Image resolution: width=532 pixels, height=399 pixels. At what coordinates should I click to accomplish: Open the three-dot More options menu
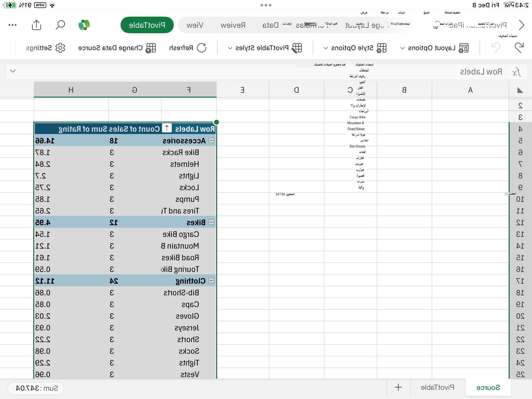point(12,25)
